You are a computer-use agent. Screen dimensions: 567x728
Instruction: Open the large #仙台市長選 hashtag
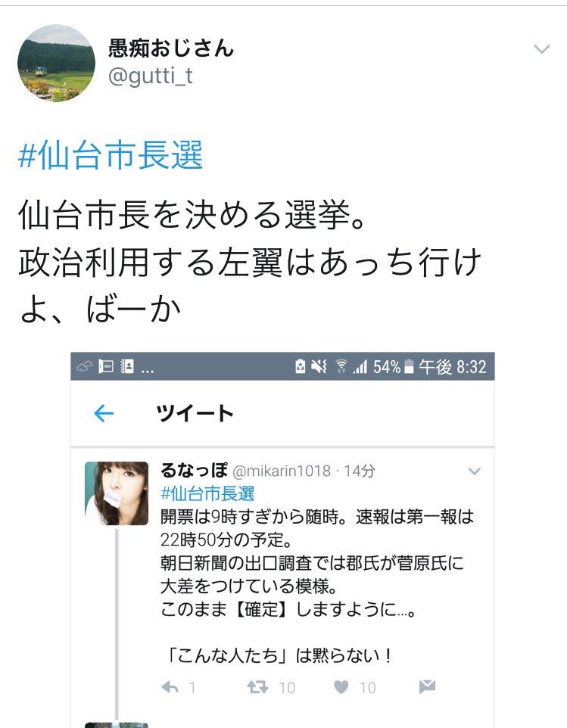coord(111,155)
